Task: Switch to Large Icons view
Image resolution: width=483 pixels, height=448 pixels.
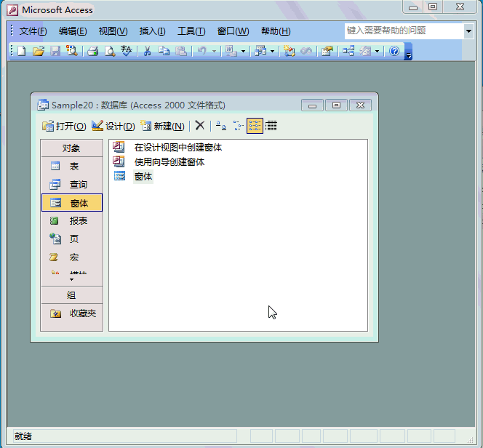Action: 221,126
